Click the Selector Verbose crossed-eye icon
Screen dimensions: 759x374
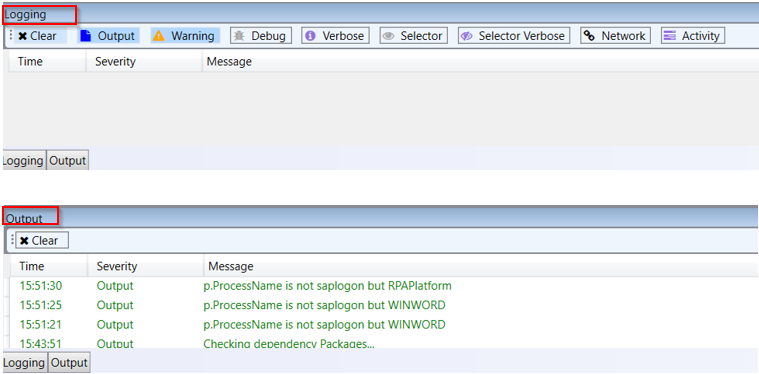coord(467,36)
